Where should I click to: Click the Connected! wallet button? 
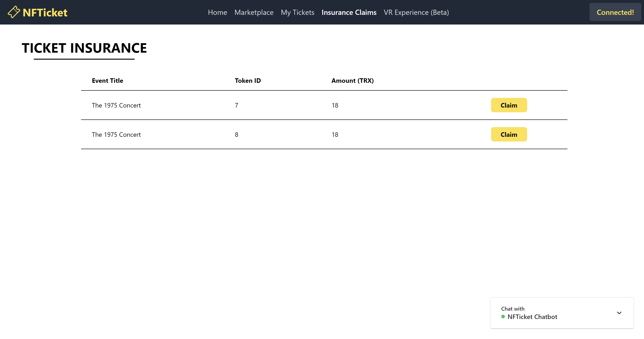click(x=615, y=12)
